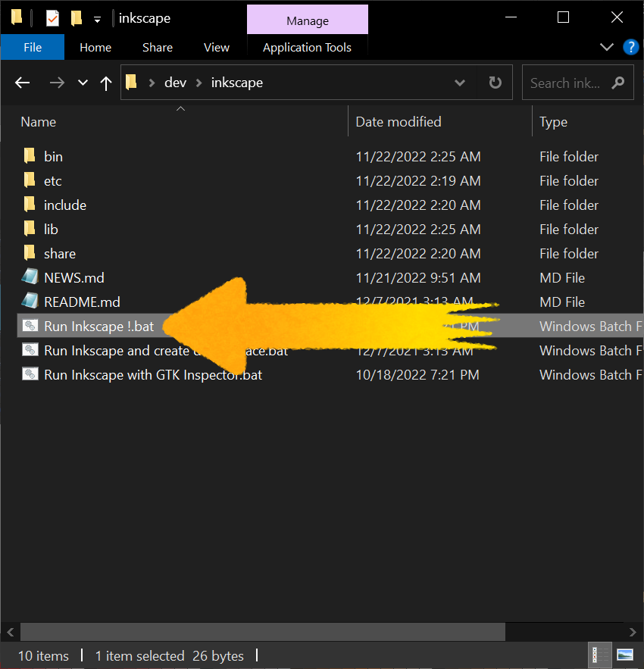Click the Back navigation arrow
Viewport: 644px width, 669px height.
(x=23, y=83)
